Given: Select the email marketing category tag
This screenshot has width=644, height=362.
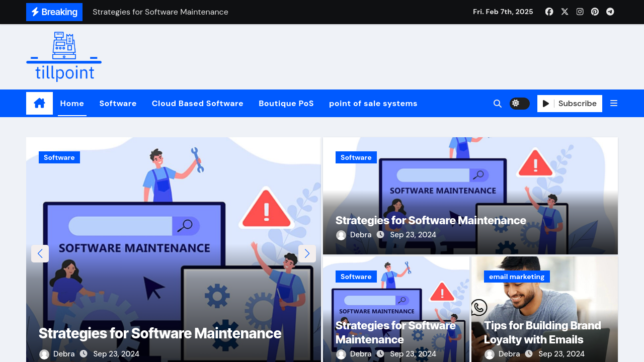Looking at the screenshot, I should pyautogui.click(x=516, y=277).
